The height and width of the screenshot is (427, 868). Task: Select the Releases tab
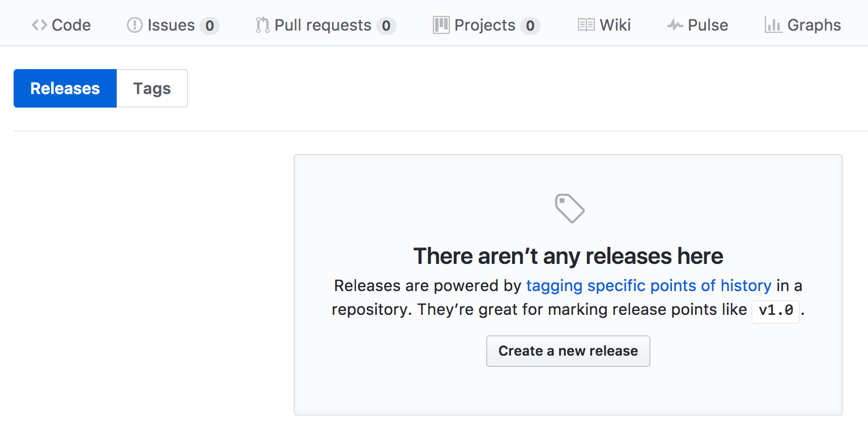click(x=65, y=88)
